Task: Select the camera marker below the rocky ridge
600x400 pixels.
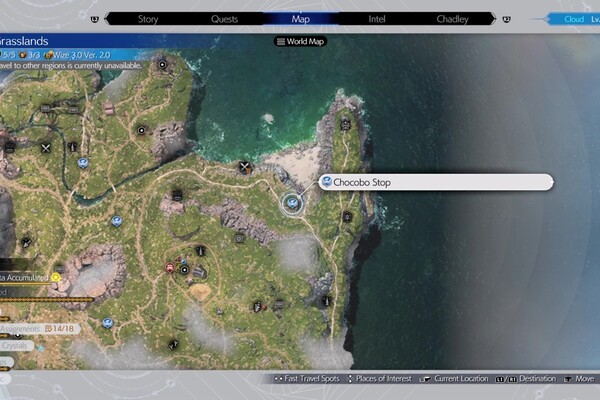Action: click(239, 239)
